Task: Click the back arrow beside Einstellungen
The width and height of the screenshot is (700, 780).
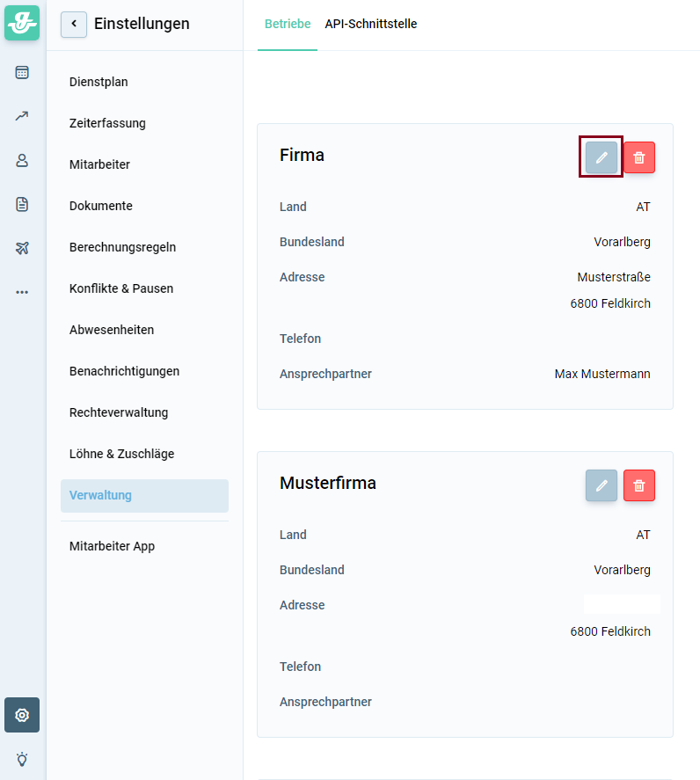Action: coord(74,24)
